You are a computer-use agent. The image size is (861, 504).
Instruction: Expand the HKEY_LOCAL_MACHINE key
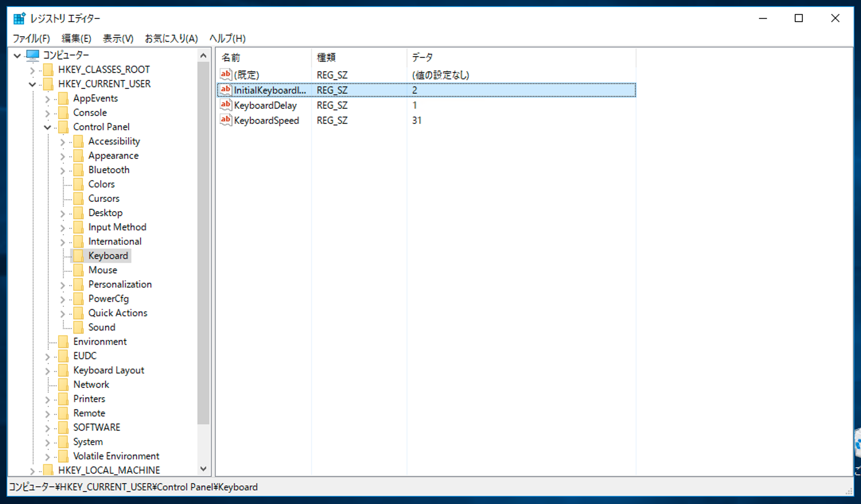click(x=32, y=471)
